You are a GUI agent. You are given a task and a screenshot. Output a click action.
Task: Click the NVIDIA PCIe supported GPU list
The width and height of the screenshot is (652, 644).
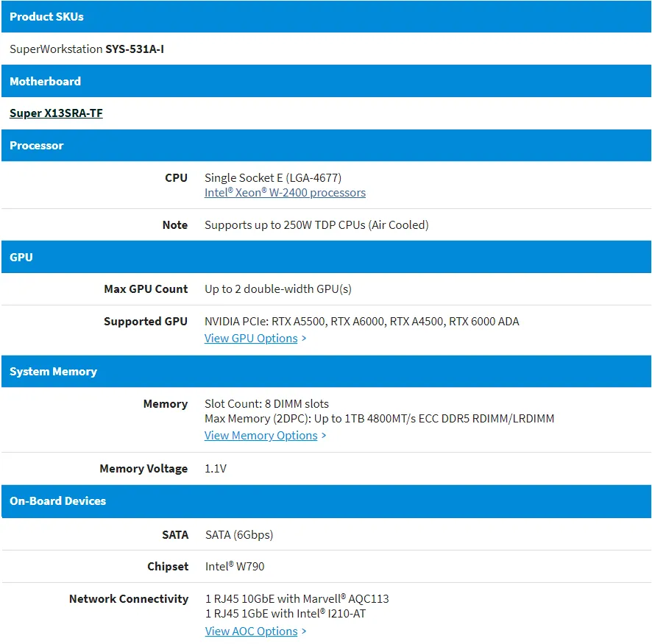362,322
